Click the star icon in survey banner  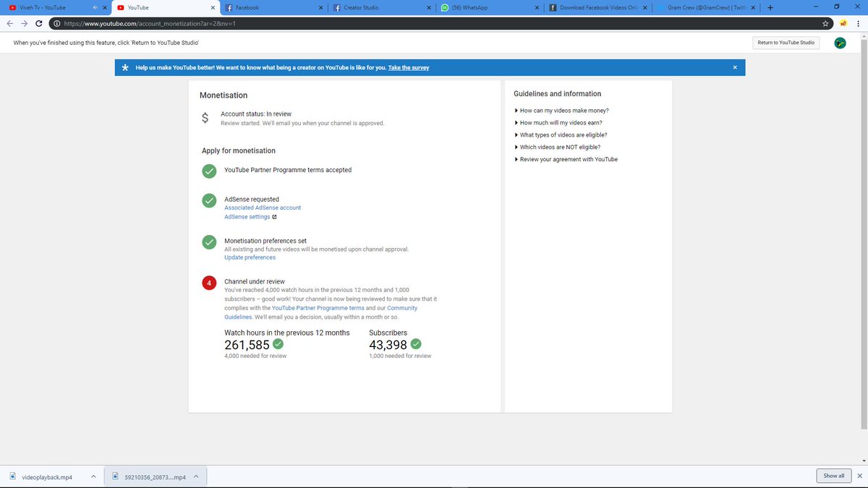pos(125,67)
